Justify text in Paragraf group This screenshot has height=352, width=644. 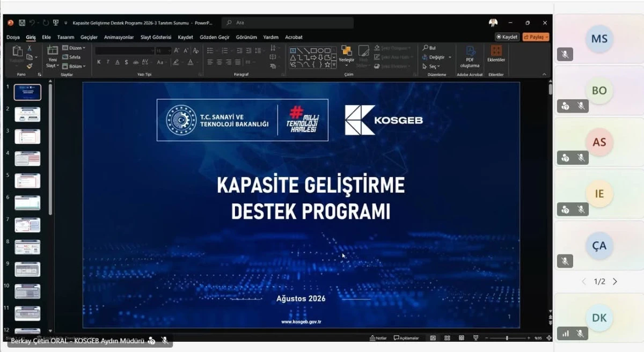(238, 62)
